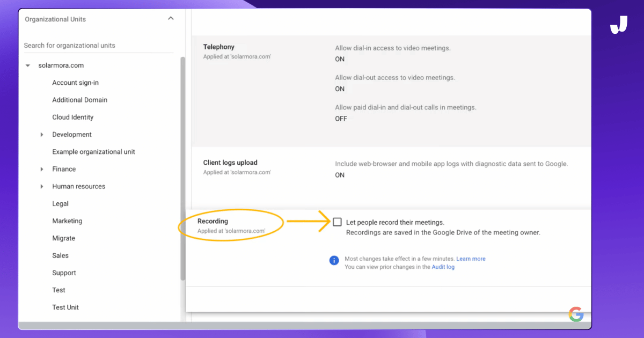This screenshot has height=338, width=644.
Task: Open the Audit log link
Action: click(443, 267)
